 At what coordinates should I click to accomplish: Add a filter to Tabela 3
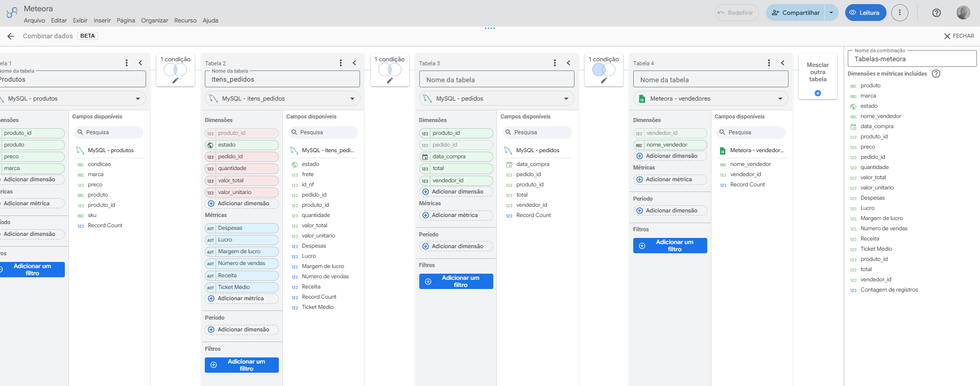(456, 281)
